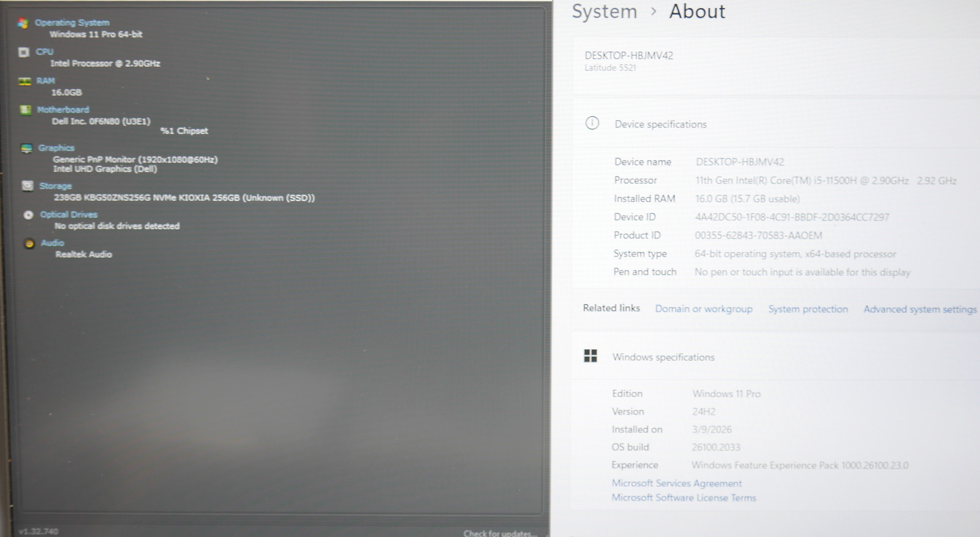
Task: Select the System type value
Action: (x=795, y=254)
